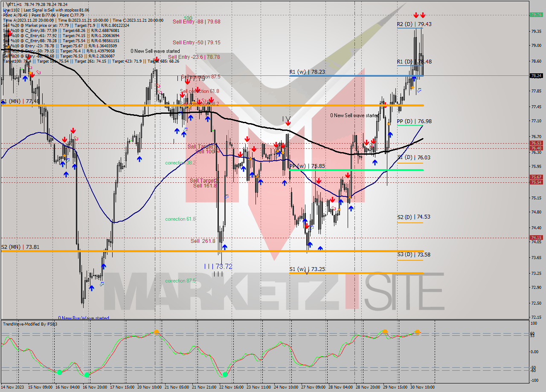Click the green 79.78 price tag
Viewport: 546px width, 392px height.
[x=536, y=14]
